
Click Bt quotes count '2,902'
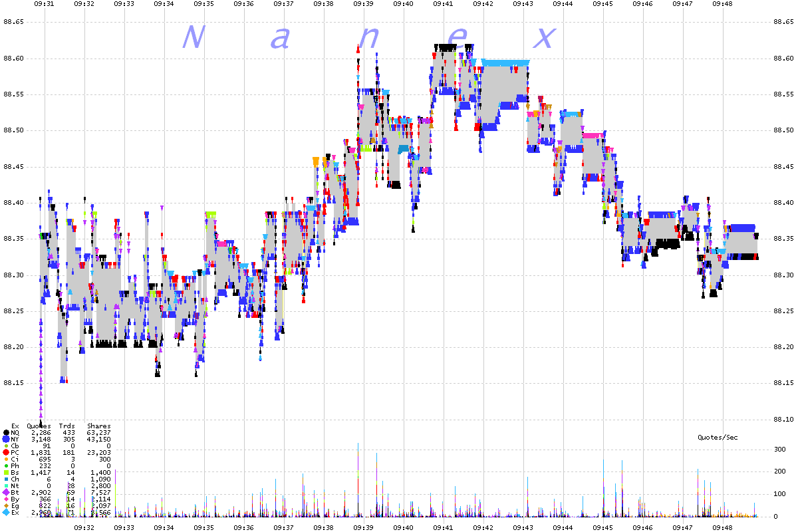coord(41,492)
